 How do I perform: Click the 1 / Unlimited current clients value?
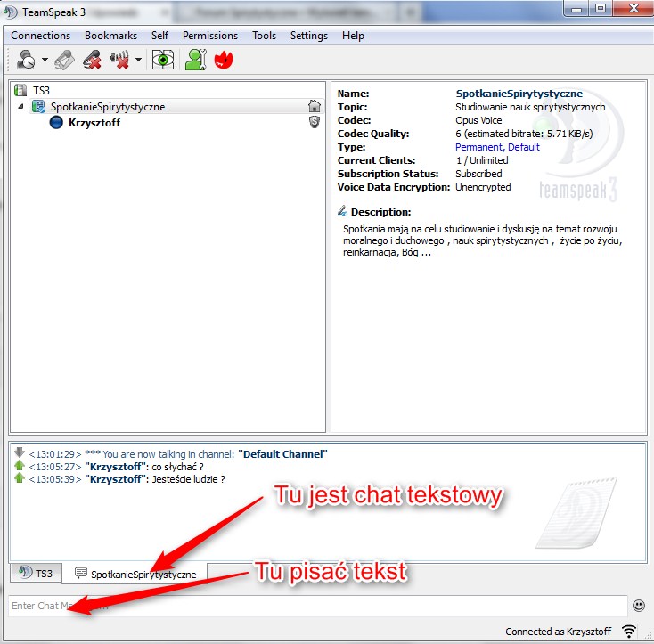[x=482, y=160]
